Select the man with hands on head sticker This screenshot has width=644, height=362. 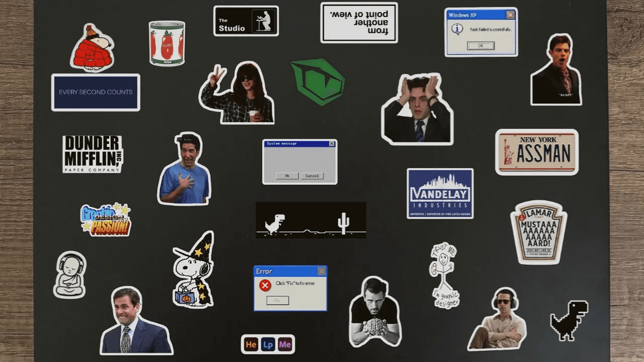tap(417, 109)
